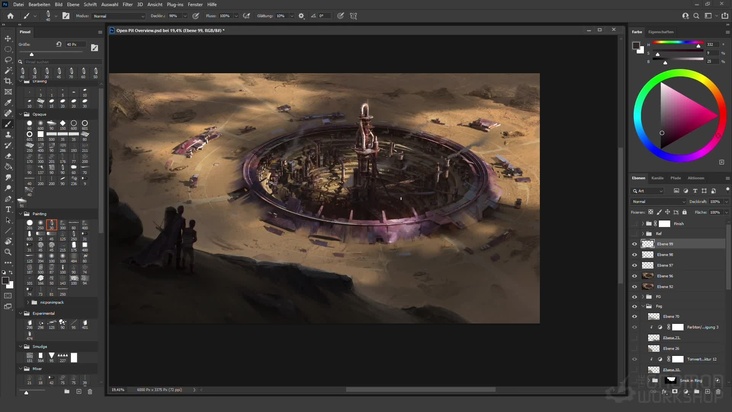Click the brush size value field
The width and height of the screenshot is (732, 412).
coord(75,44)
